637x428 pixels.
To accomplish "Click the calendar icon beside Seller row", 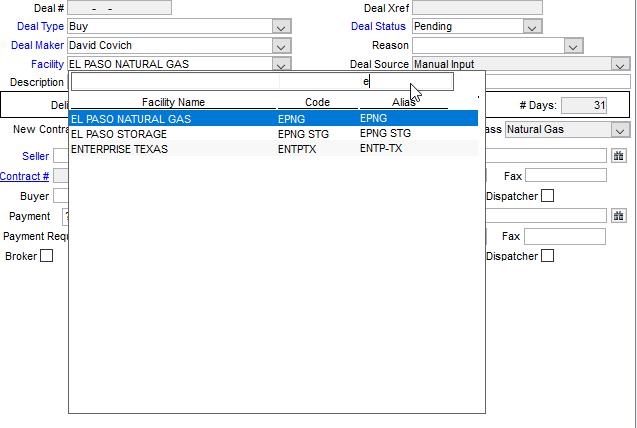I will coord(619,156).
